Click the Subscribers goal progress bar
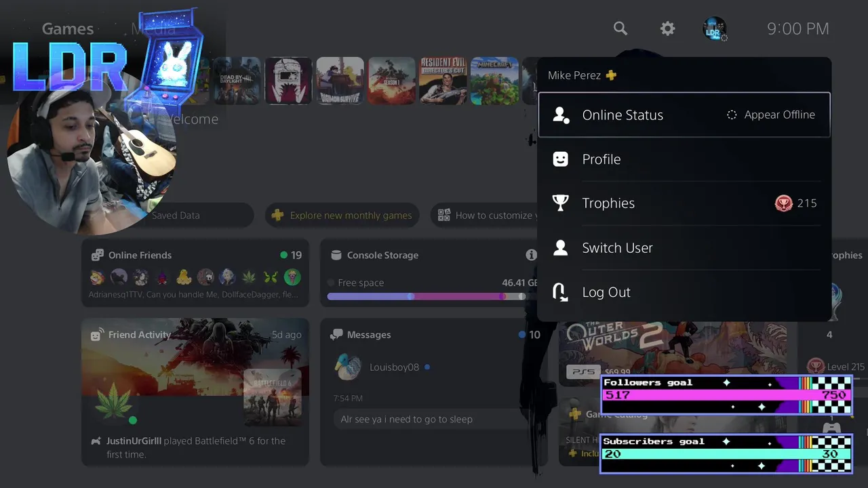868x488 pixels. click(x=726, y=453)
